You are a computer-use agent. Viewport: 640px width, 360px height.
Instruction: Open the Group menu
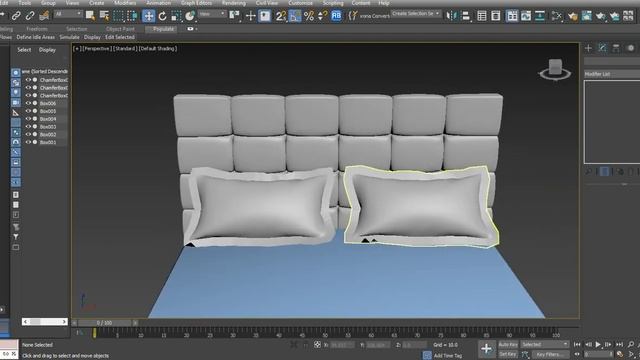[48, 3]
